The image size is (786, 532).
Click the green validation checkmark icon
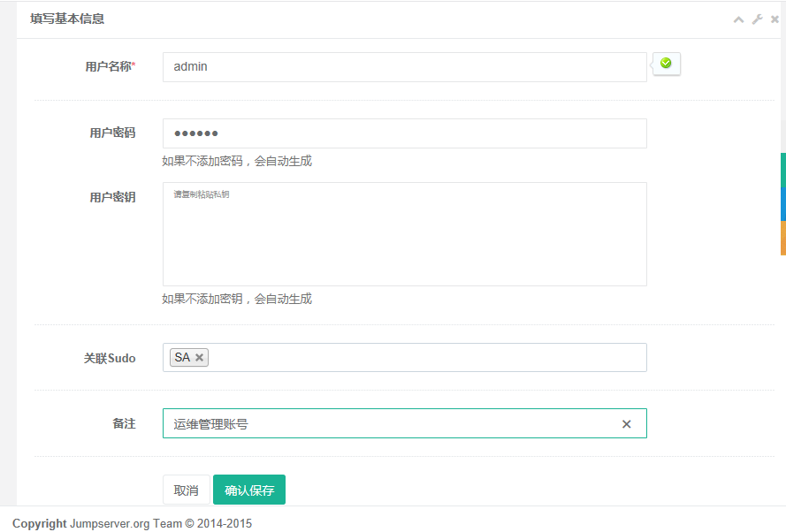click(666, 63)
